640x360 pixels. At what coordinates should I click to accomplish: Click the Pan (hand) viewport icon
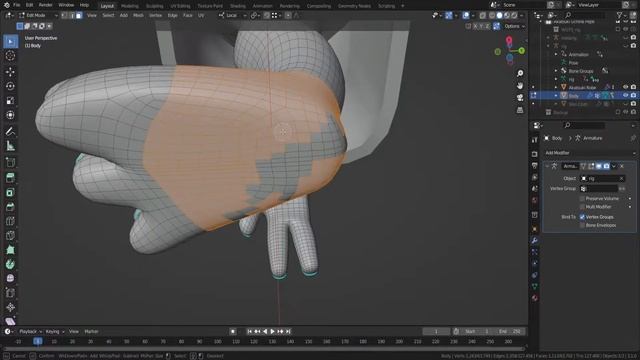(x=520, y=85)
